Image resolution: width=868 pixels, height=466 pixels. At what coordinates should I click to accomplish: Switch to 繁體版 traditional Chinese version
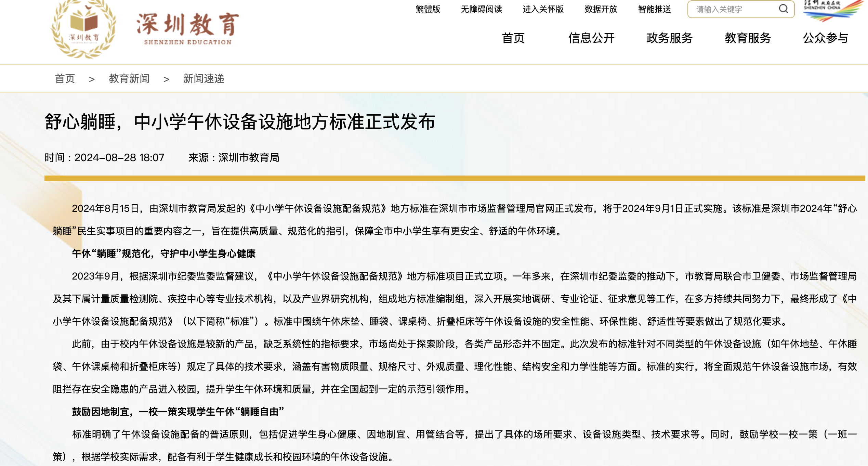coord(428,9)
